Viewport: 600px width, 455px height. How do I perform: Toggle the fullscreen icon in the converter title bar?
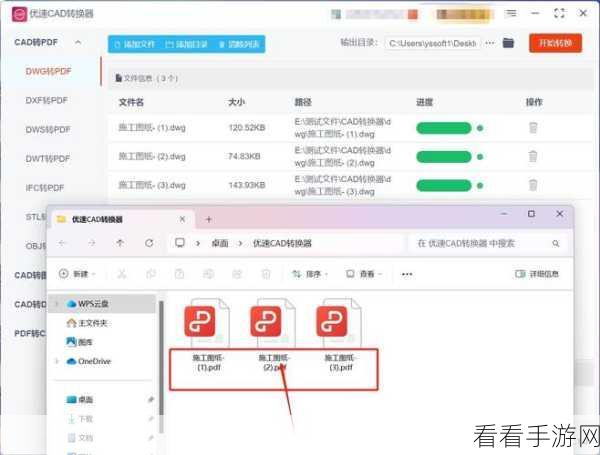559,14
